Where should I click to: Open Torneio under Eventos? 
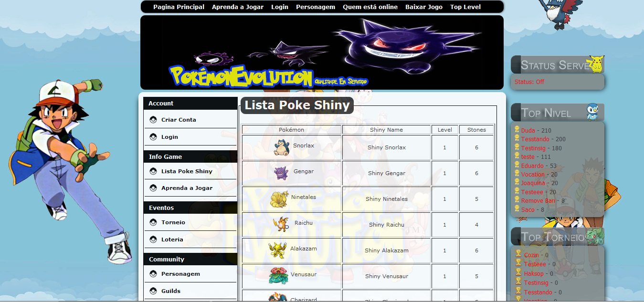tap(173, 222)
